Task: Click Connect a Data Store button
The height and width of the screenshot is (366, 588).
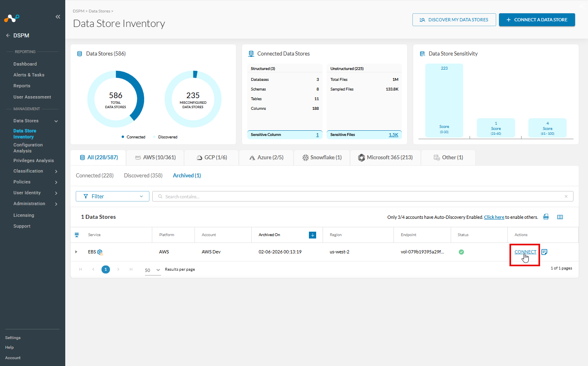Action: [537, 20]
